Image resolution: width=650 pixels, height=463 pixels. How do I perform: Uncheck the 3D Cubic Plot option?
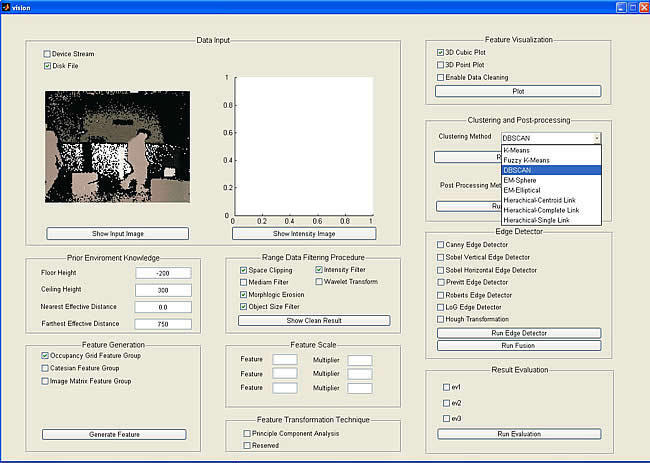pyautogui.click(x=441, y=52)
